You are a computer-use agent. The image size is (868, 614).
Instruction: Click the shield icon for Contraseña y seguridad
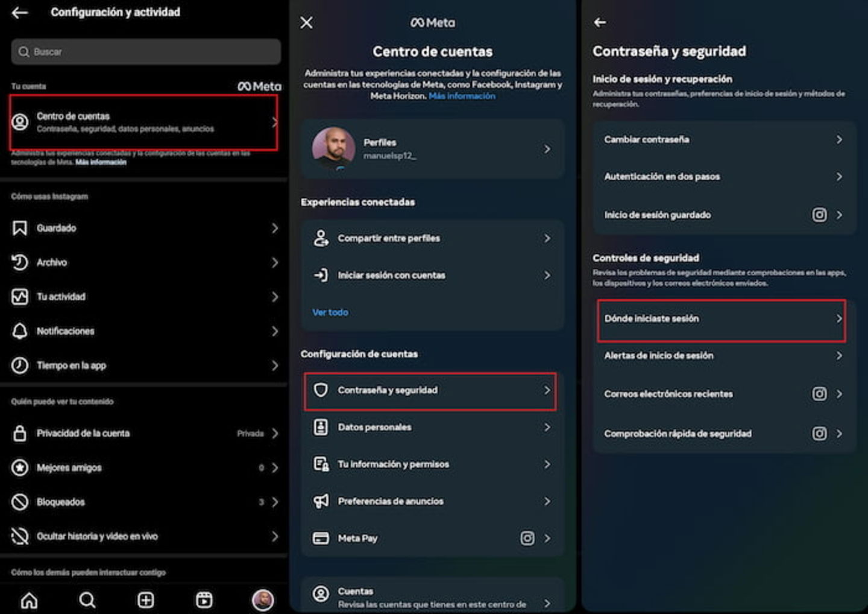coord(321,390)
